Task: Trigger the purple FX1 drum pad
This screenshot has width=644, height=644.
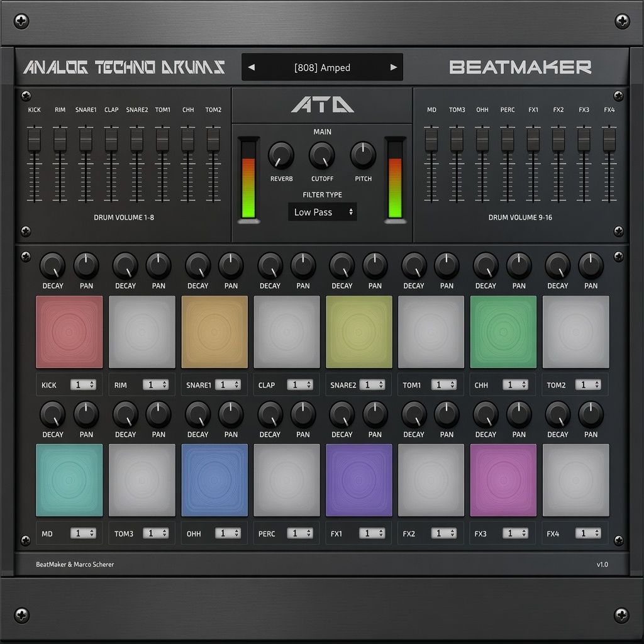Action: [x=359, y=480]
